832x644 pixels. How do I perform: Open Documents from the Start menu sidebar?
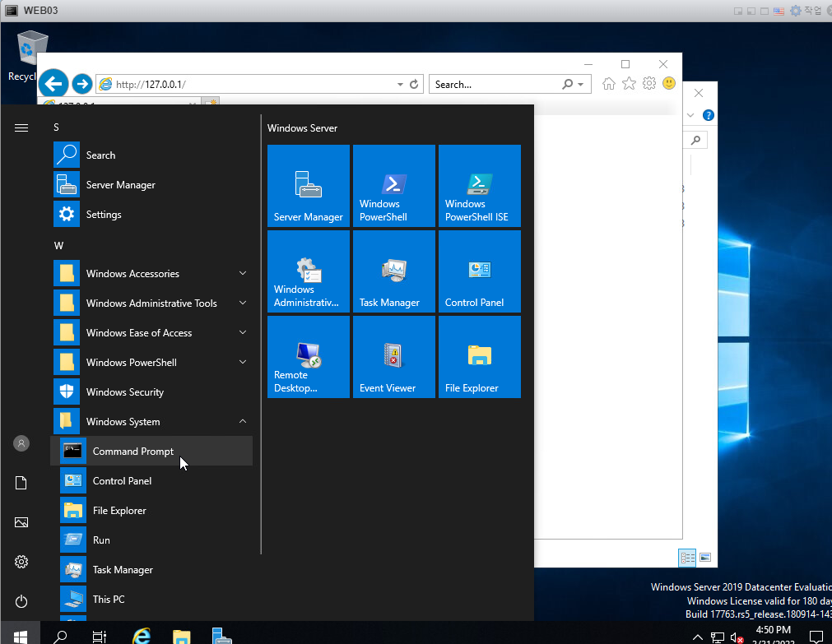click(21, 483)
